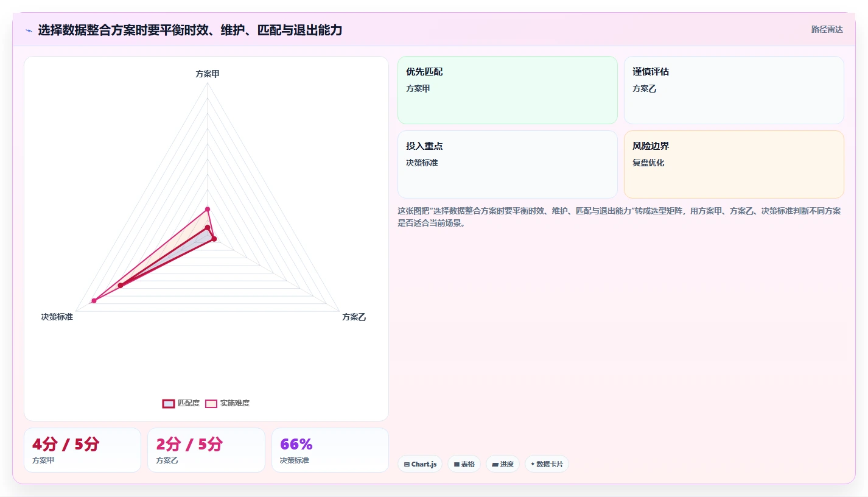Select the 表格 tag chip
868x497 pixels.
464,464
